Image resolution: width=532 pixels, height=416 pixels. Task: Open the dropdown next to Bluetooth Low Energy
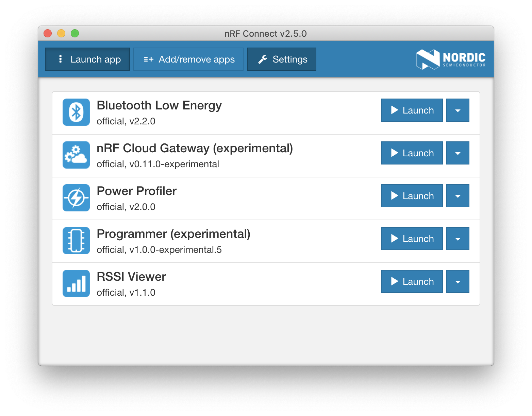pos(458,110)
